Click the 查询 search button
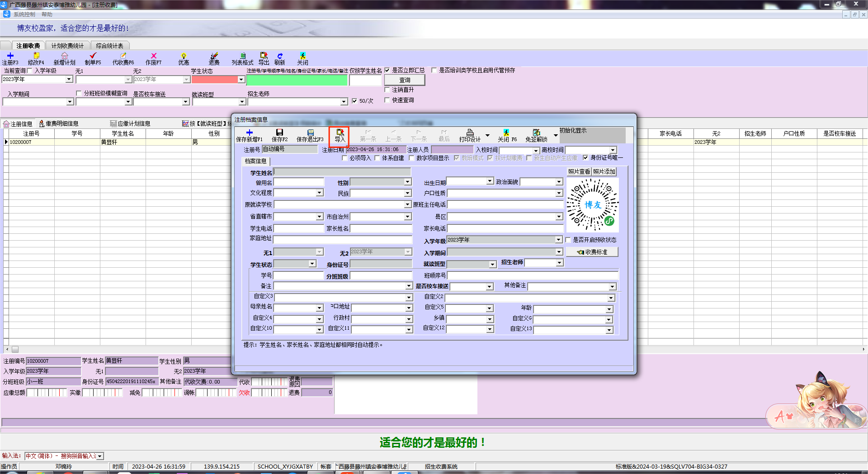The height and width of the screenshot is (474, 868). click(x=405, y=80)
